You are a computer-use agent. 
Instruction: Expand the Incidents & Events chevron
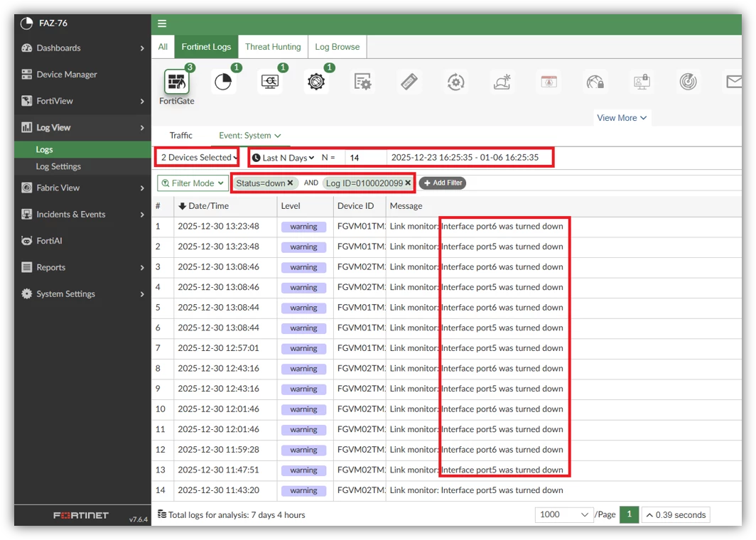click(142, 215)
